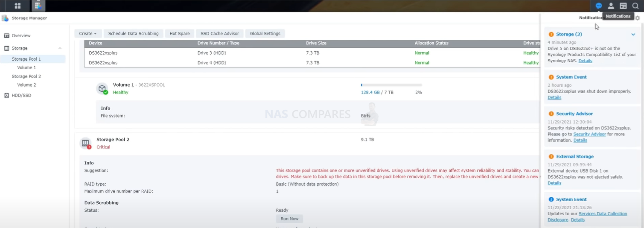Click the Storage Pool 2 critical icon
Viewport: 644px width, 228px height.
85,143
